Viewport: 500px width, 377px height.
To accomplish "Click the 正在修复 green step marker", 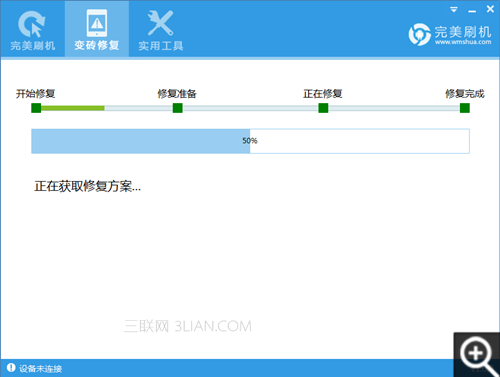I will pos(323,108).
